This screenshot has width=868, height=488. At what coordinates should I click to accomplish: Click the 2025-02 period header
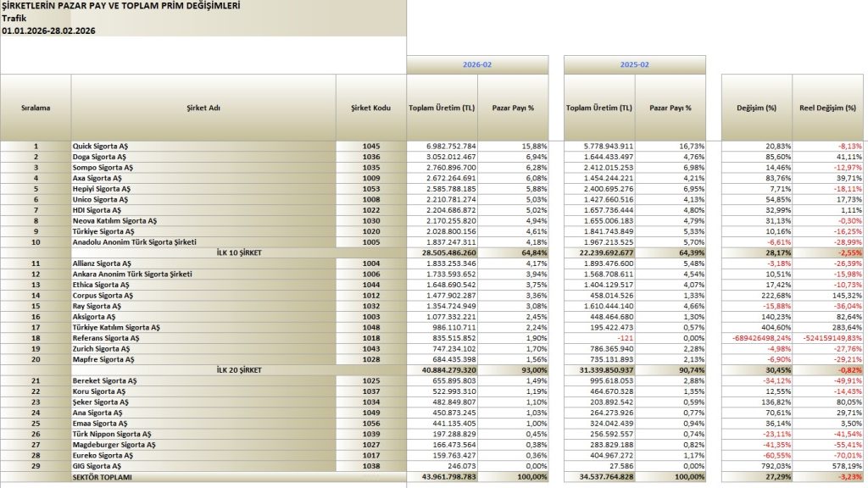635,64
